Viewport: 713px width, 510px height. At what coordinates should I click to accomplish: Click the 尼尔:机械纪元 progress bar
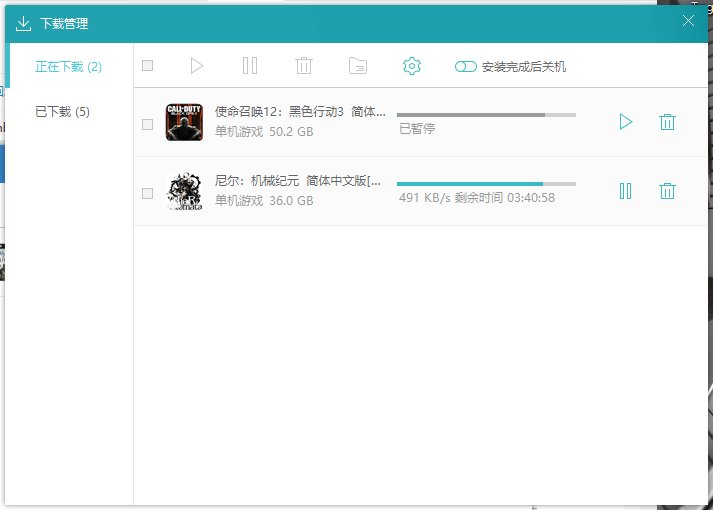pos(486,184)
